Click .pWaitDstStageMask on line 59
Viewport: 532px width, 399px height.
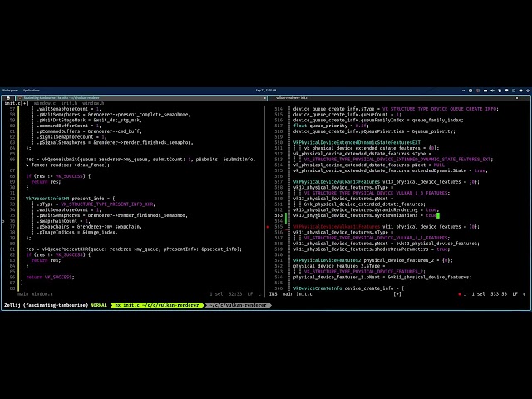61,120
